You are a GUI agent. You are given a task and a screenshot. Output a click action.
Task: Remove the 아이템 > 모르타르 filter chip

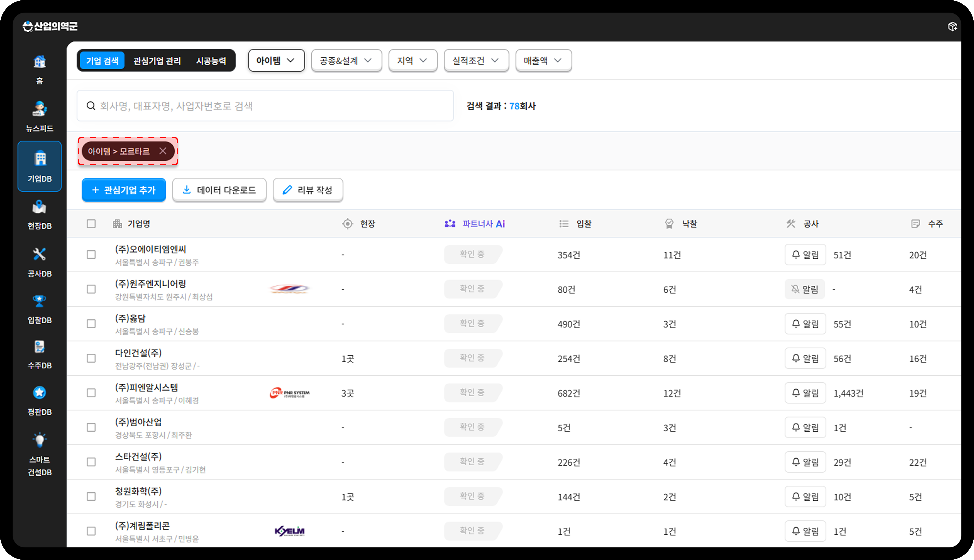163,151
